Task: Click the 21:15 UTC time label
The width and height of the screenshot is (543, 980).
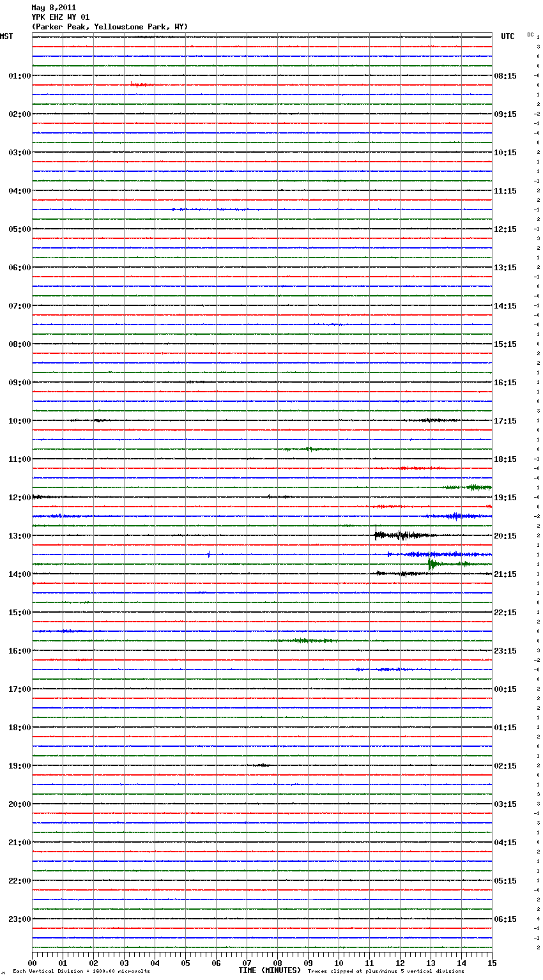Action: [x=505, y=574]
